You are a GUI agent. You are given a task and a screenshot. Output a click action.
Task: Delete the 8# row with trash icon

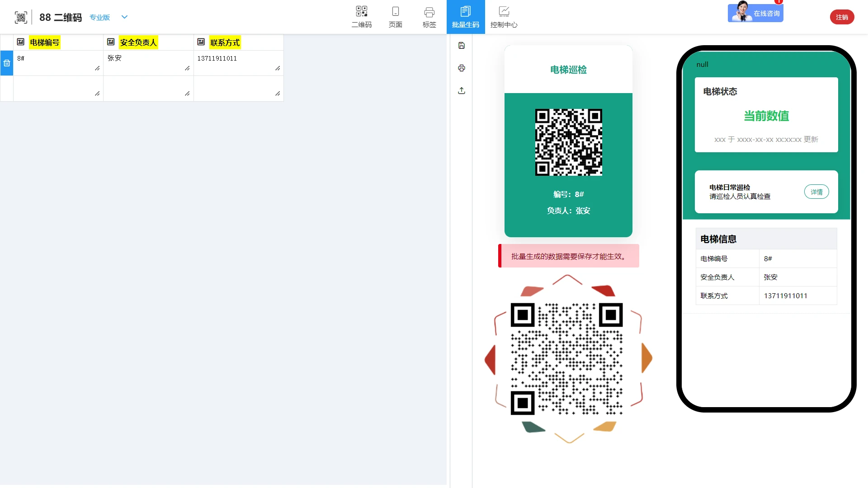[7, 63]
